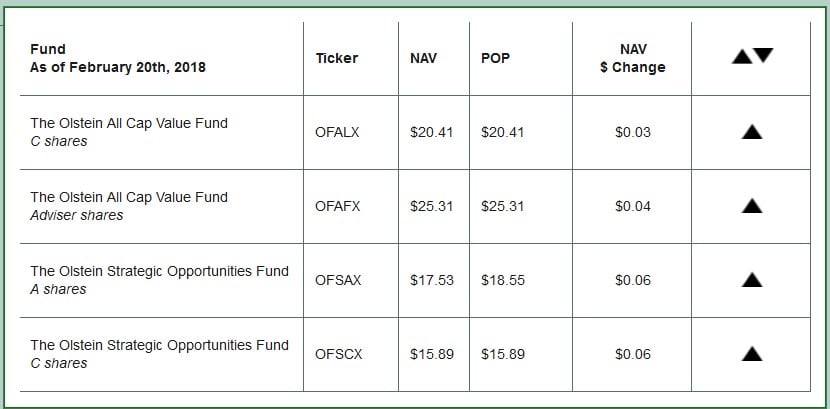
Task: Click the $18.55 POP value for OFSAX
Action: (503, 280)
